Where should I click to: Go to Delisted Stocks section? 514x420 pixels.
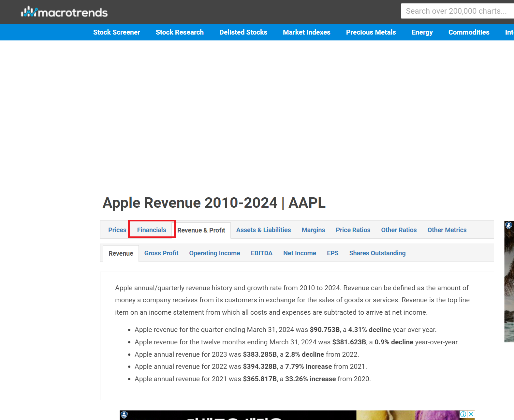point(243,32)
